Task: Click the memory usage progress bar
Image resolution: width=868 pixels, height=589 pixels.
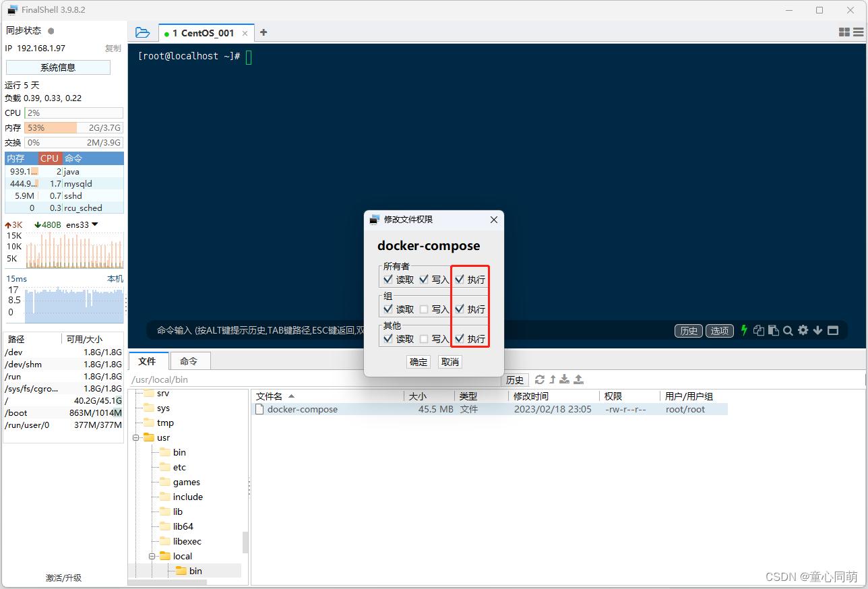Action: (73, 127)
